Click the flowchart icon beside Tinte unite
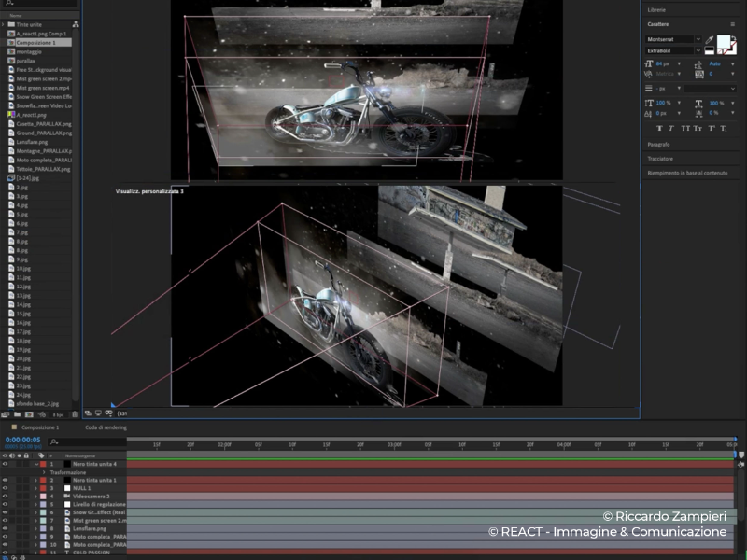 click(x=76, y=24)
